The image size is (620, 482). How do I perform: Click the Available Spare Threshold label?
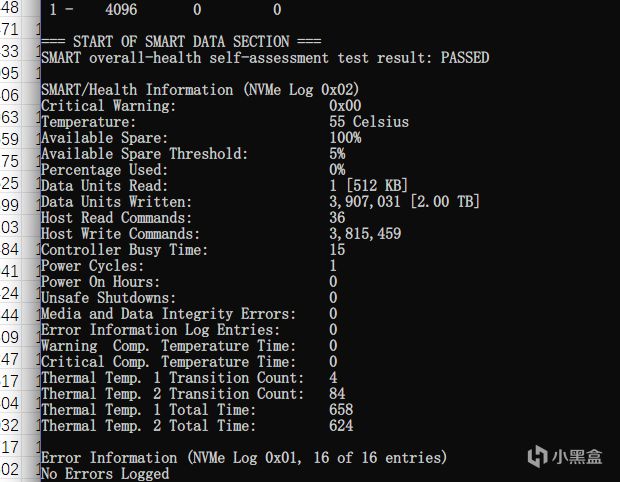point(144,154)
